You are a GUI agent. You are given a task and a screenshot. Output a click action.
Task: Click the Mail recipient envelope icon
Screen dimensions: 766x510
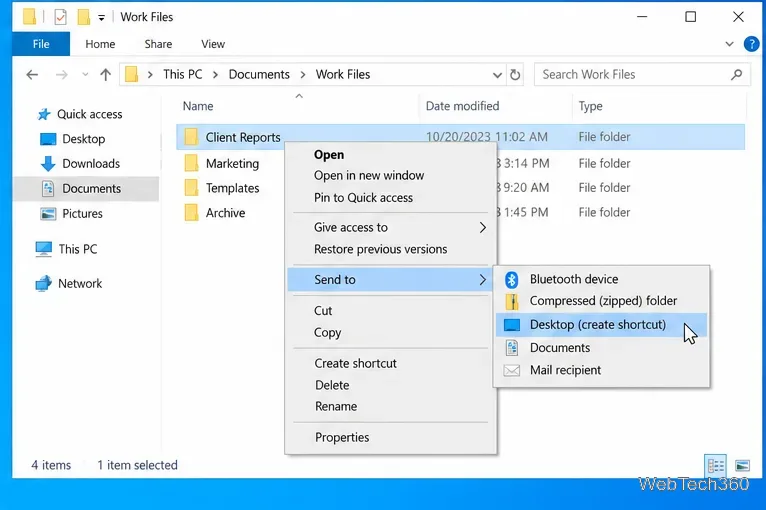coord(511,370)
